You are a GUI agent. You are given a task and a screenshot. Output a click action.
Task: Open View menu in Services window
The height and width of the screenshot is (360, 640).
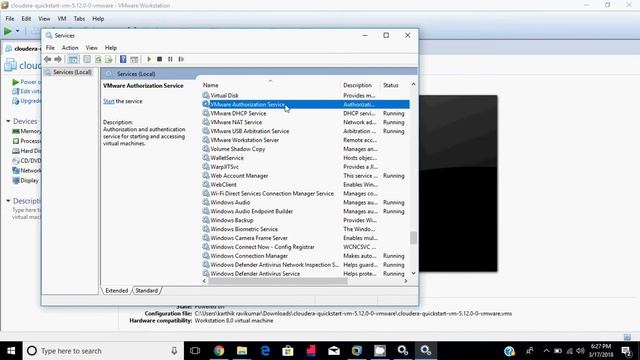pos(91,48)
